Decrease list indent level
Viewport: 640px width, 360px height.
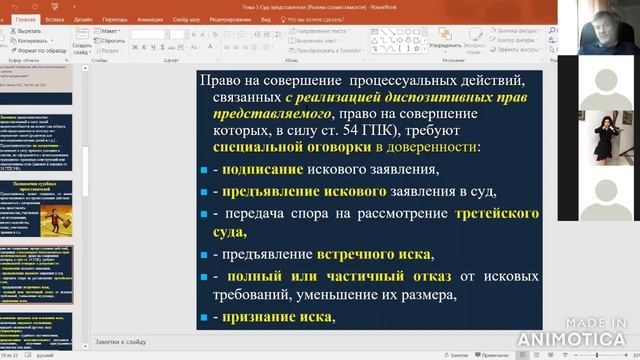point(257,35)
